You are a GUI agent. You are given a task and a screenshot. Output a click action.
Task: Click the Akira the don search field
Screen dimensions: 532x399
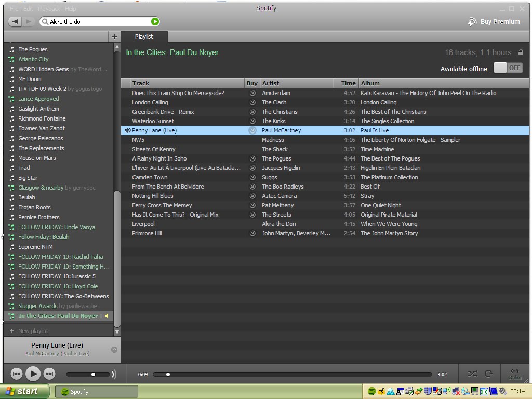pyautogui.click(x=100, y=22)
